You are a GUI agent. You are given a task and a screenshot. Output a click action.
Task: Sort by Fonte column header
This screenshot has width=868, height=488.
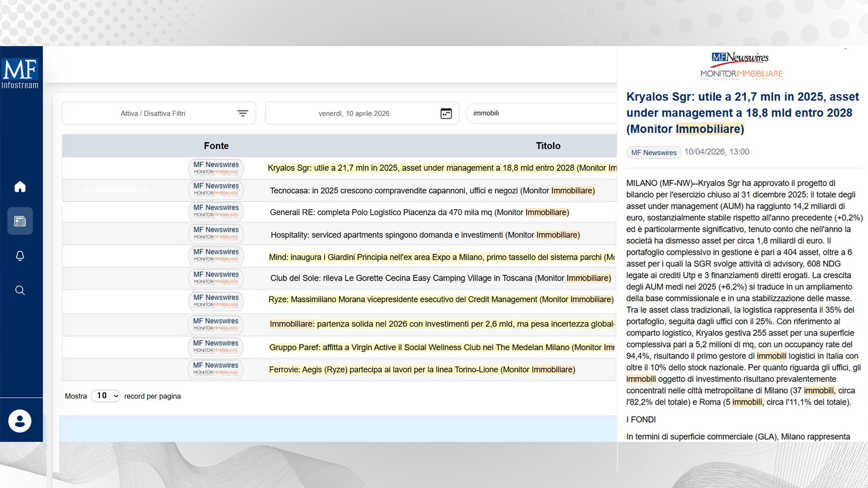tap(216, 145)
